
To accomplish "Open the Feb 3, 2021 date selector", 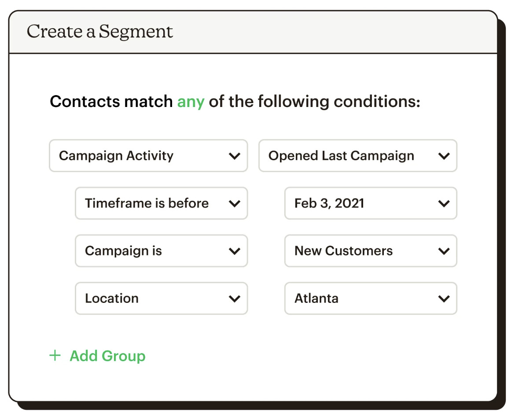I will point(371,203).
